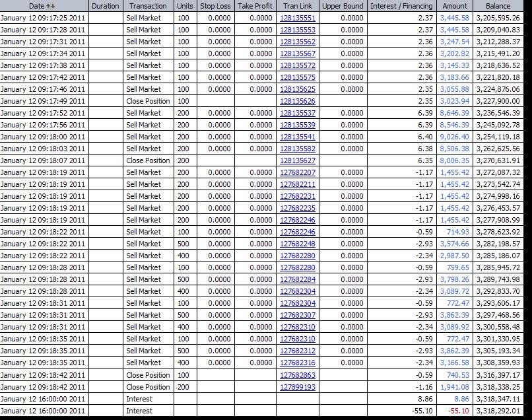Screen dimensions: 532x420
Task: Toggle the sort arrows beside Date
Action: [51, 6]
